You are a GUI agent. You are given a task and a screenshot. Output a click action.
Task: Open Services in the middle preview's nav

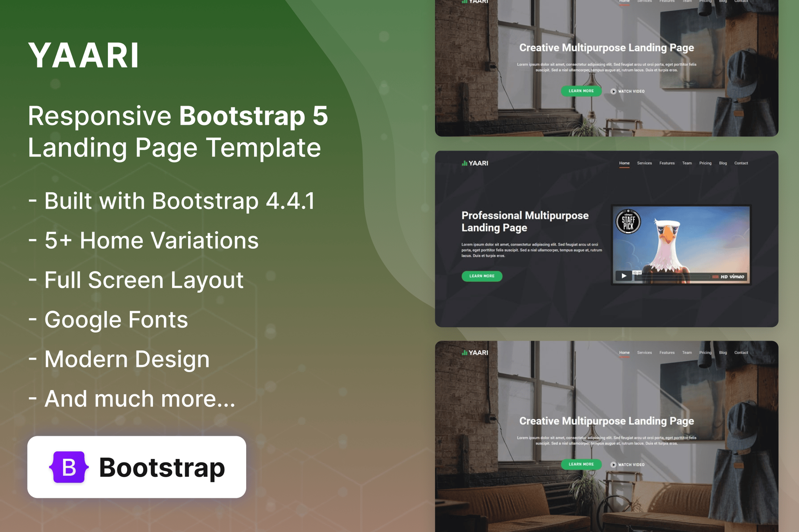click(x=644, y=163)
